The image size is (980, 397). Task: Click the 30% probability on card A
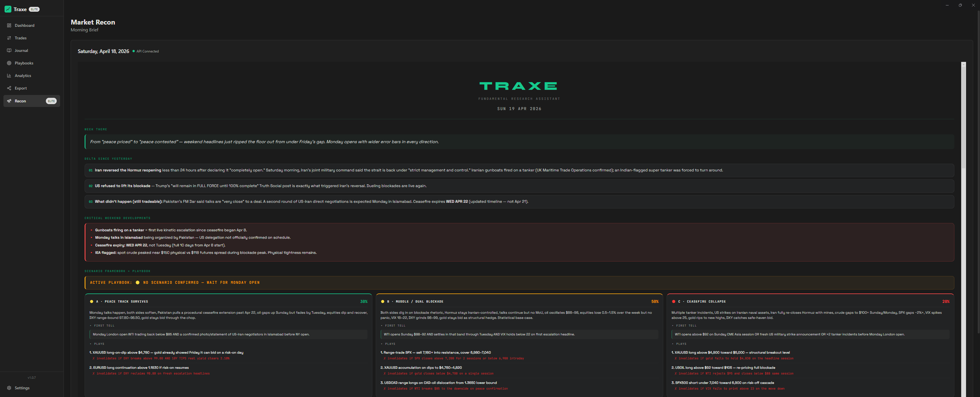click(364, 302)
